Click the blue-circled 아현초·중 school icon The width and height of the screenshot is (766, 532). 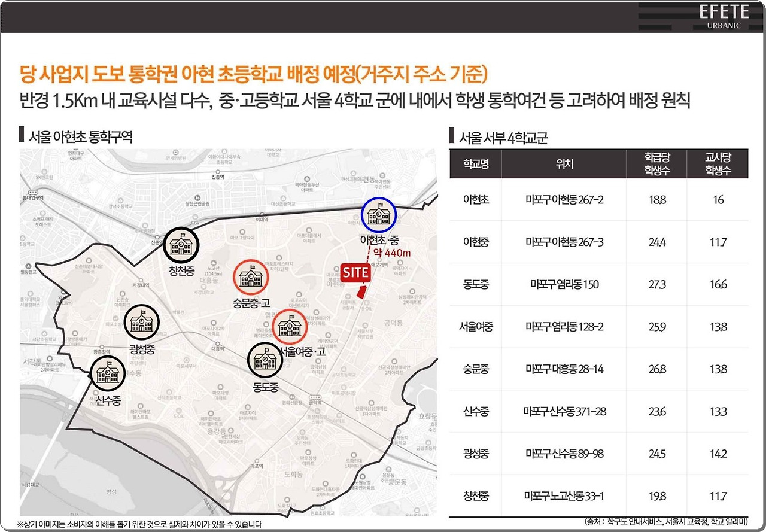378,215
